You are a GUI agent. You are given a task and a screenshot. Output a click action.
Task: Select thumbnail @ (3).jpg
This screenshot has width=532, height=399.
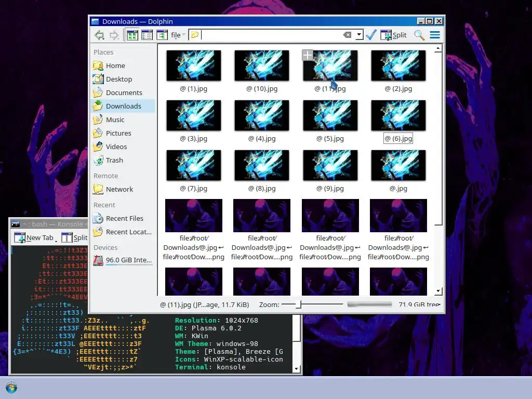point(193,115)
